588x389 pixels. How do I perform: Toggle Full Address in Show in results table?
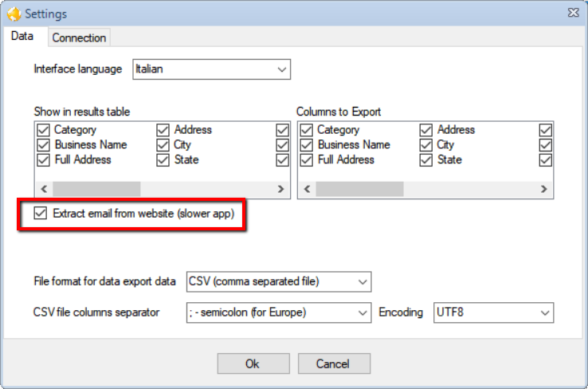click(x=44, y=160)
